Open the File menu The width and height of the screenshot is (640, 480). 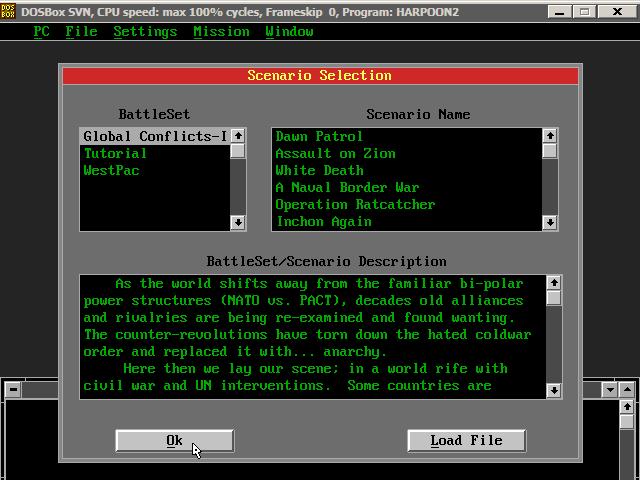[81, 31]
